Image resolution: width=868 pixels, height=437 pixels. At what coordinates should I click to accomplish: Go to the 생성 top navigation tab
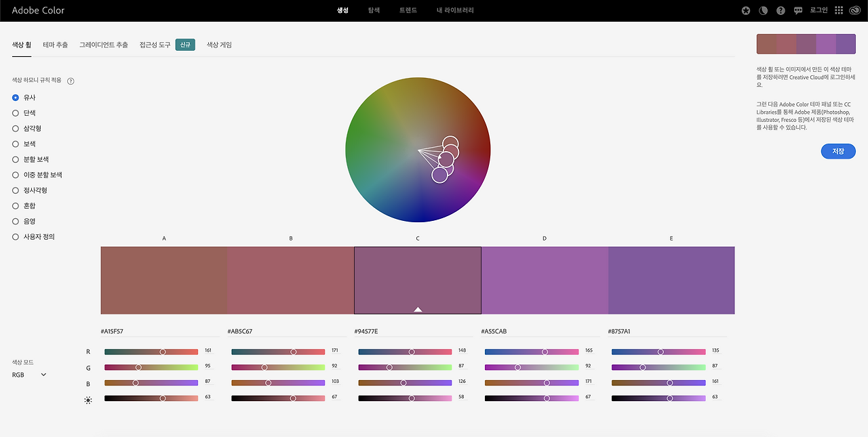pos(342,11)
